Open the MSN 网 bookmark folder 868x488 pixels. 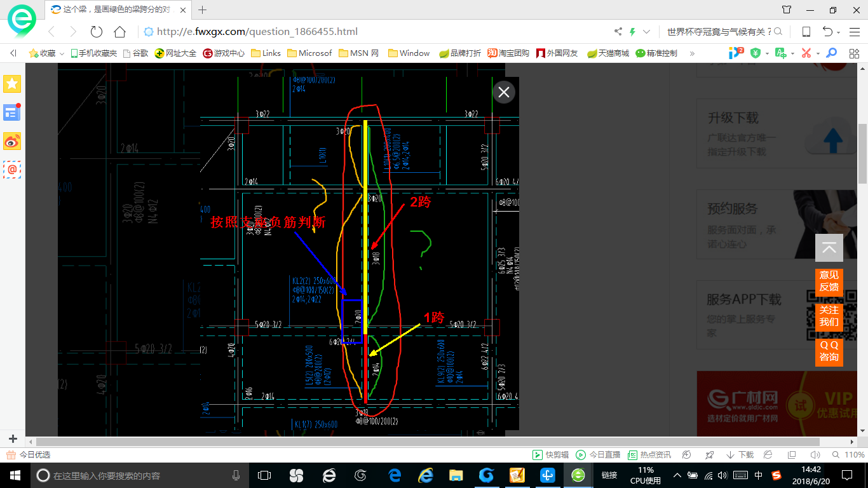pos(359,53)
